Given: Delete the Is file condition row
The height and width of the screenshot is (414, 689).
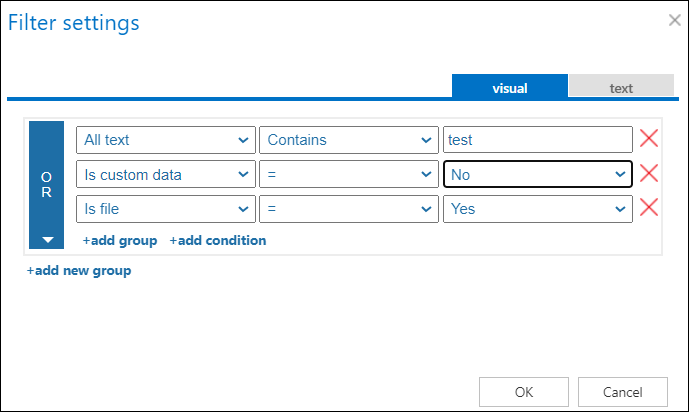Looking at the screenshot, I should coord(648,208).
